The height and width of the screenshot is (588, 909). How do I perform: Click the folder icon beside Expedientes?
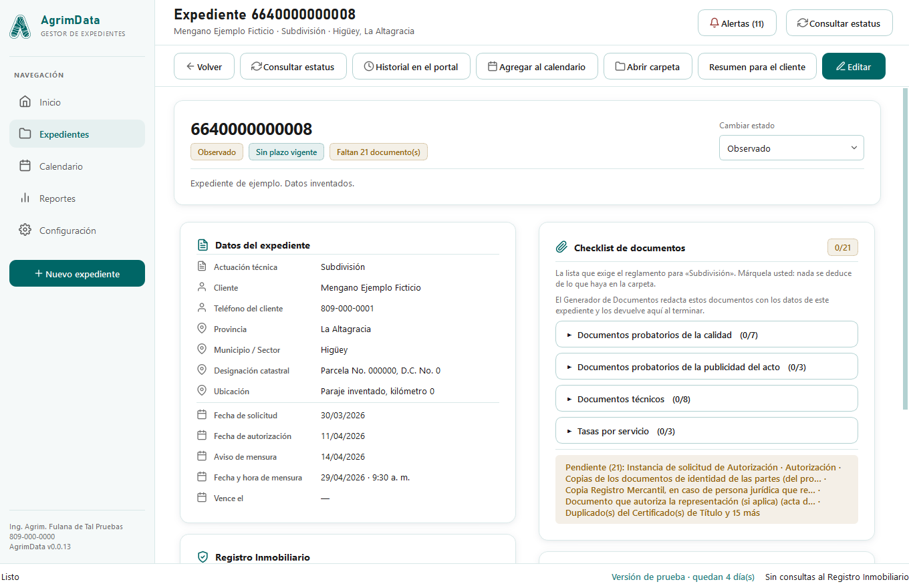(x=25, y=134)
